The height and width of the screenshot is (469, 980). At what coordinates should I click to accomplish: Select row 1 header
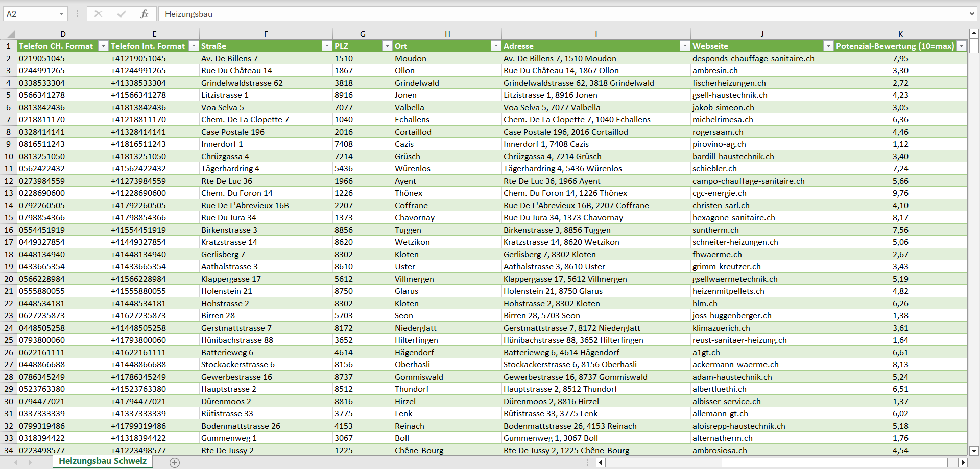[9, 46]
